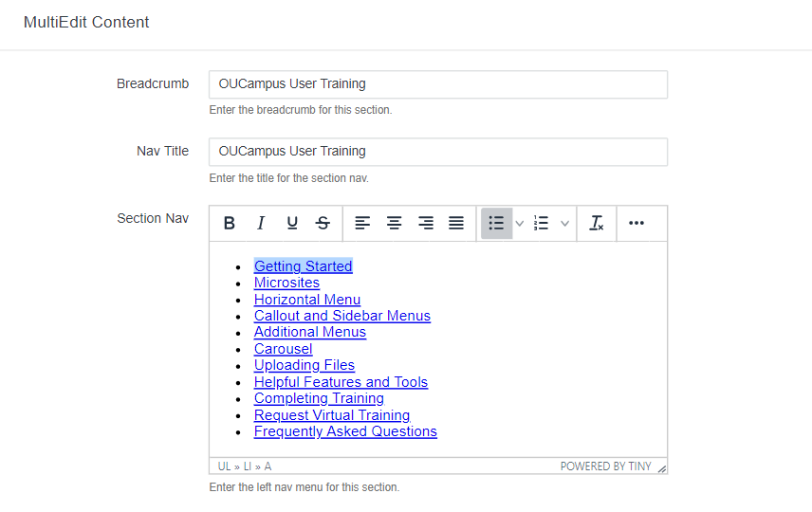Show more toolbar options (three dots)
Image resolution: width=812 pixels, height=512 pixels.
pyautogui.click(x=637, y=224)
